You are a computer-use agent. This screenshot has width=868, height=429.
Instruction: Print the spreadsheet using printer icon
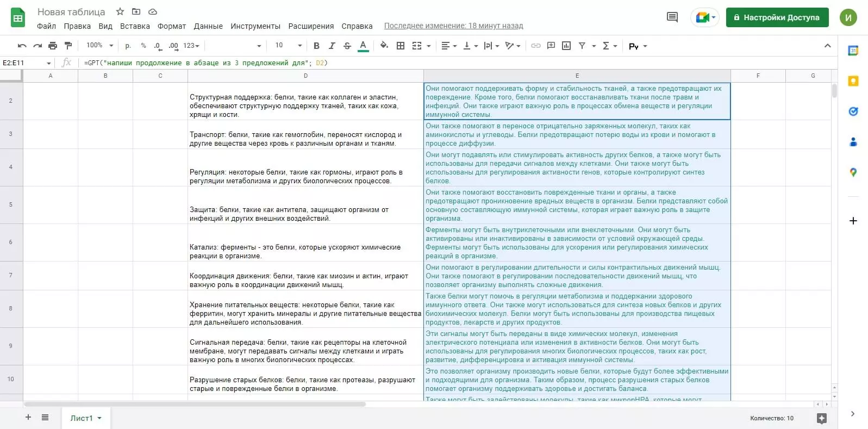pos(53,46)
